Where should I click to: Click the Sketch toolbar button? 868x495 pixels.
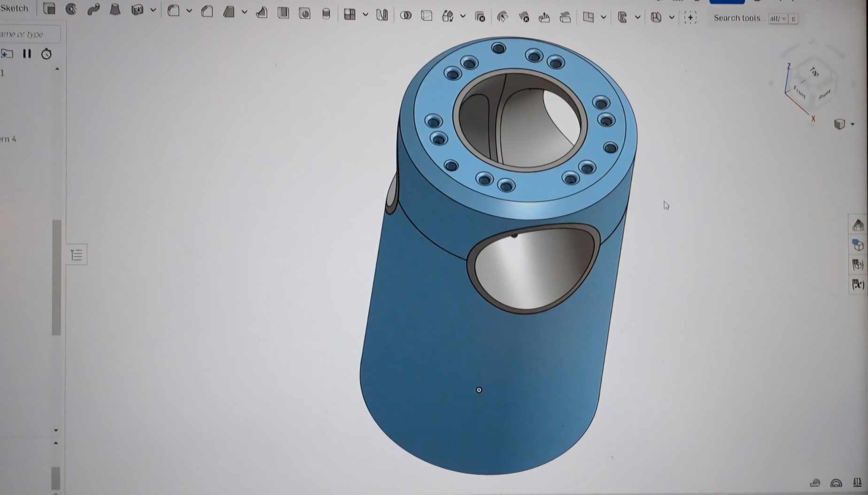[14, 8]
